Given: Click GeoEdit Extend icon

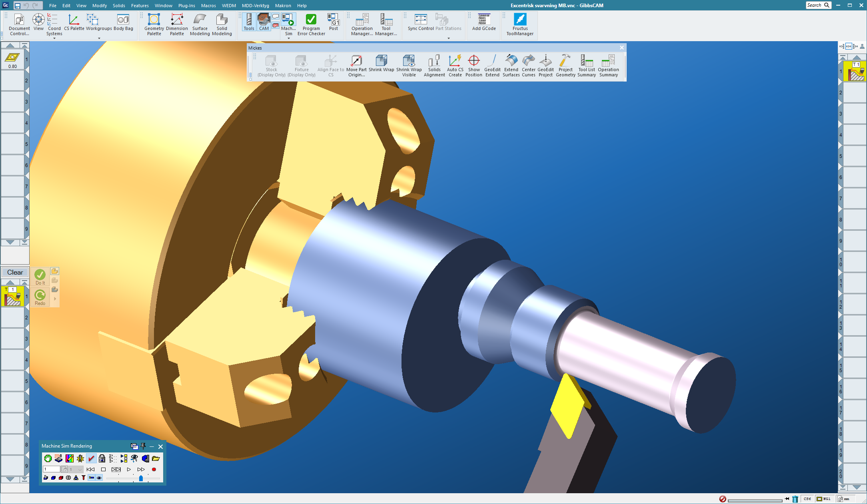Looking at the screenshot, I should pos(492,66).
